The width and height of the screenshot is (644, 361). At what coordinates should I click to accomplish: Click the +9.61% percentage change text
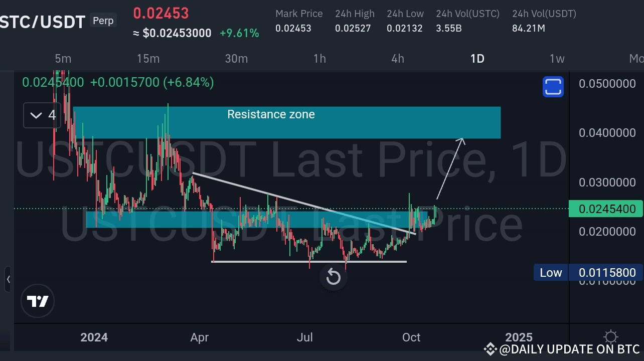[240, 33]
